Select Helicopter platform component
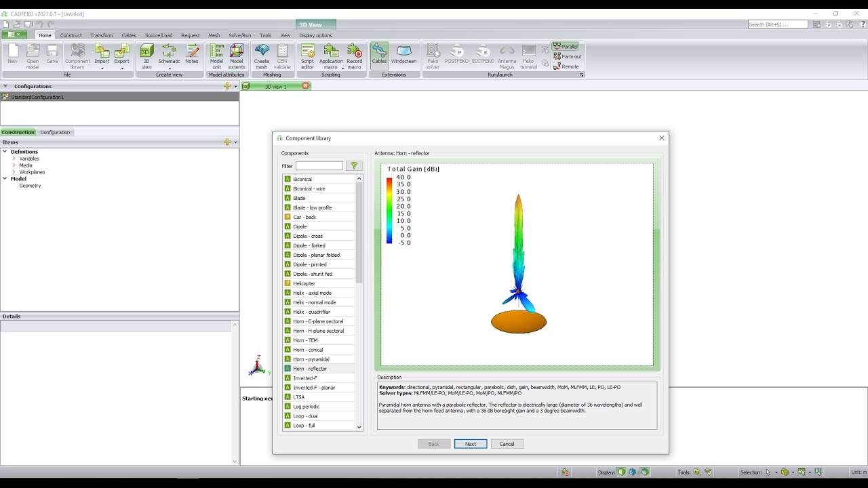Image resolution: width=868 pixels, height=488 pixels. 319,283
